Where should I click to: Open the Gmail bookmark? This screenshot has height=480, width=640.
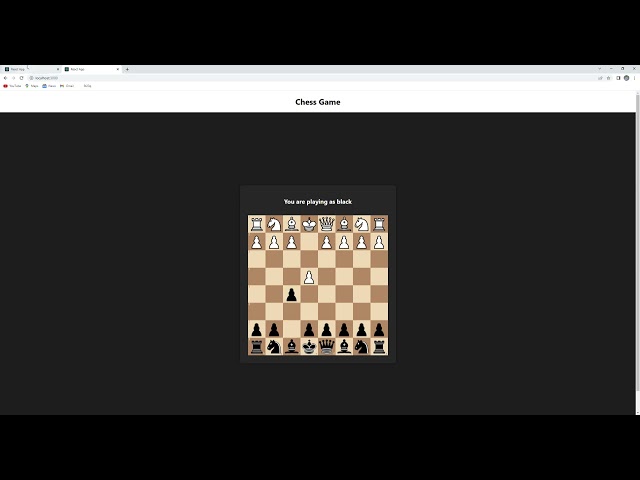[x=67, y=86]
